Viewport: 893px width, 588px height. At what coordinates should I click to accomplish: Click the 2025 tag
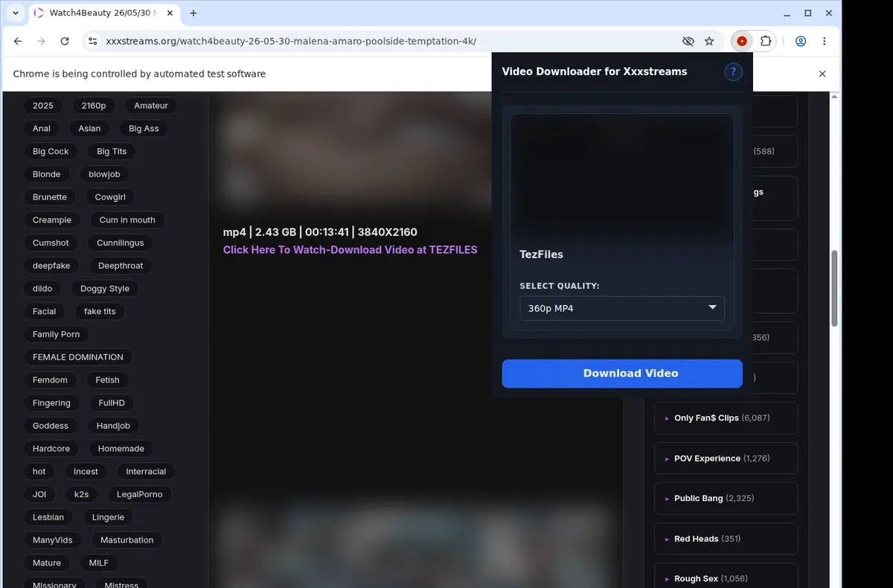43,106
